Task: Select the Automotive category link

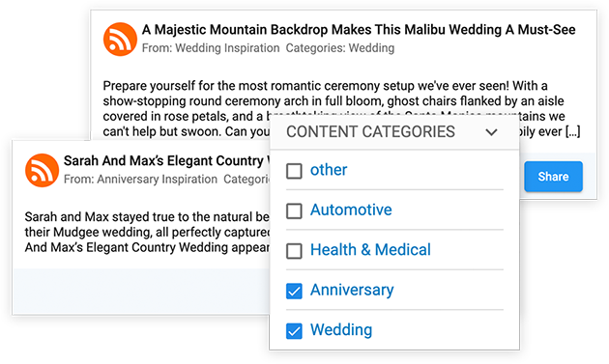Action: click(x=351, y=210)
